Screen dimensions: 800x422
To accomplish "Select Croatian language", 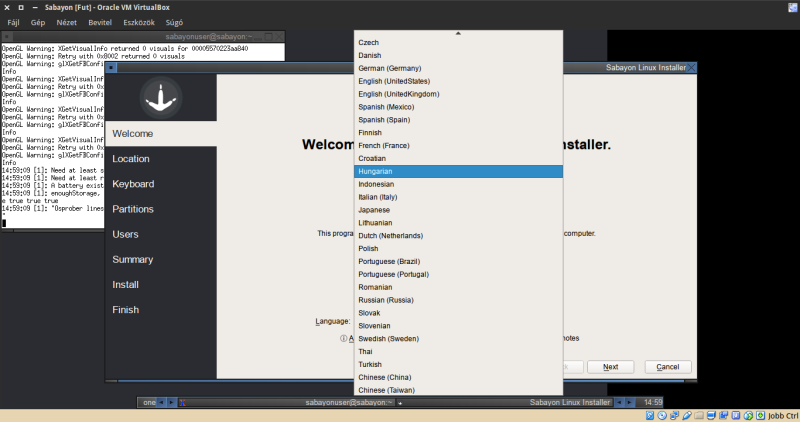I will [458, 158].
